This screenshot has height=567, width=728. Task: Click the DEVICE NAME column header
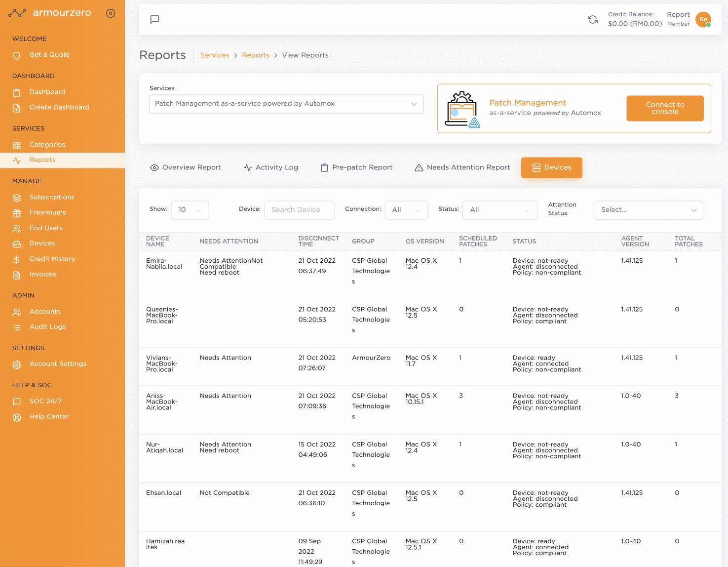[157, 241]
